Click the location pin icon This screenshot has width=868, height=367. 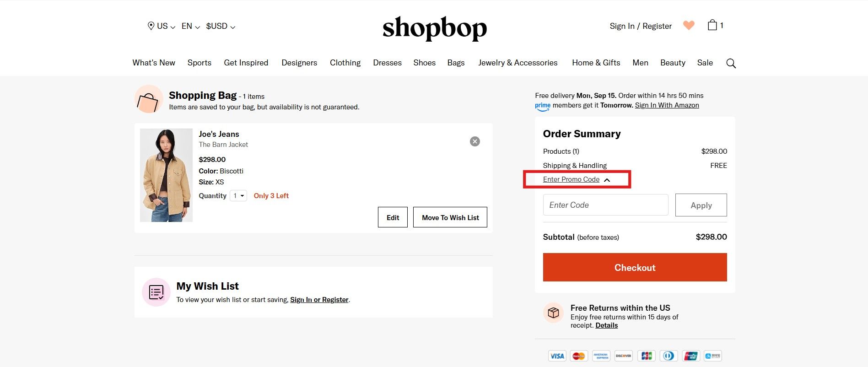point(151,26)
